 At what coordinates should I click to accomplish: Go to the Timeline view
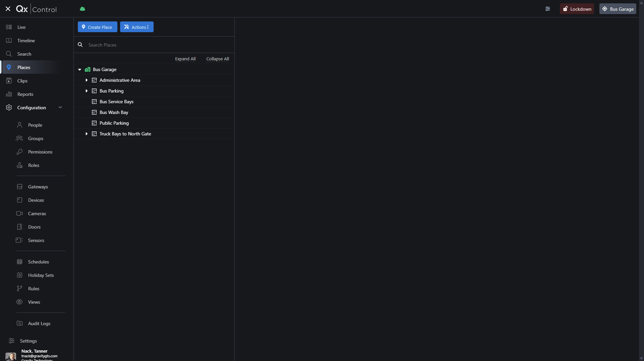pyautogui.click(x=26, y=41)
